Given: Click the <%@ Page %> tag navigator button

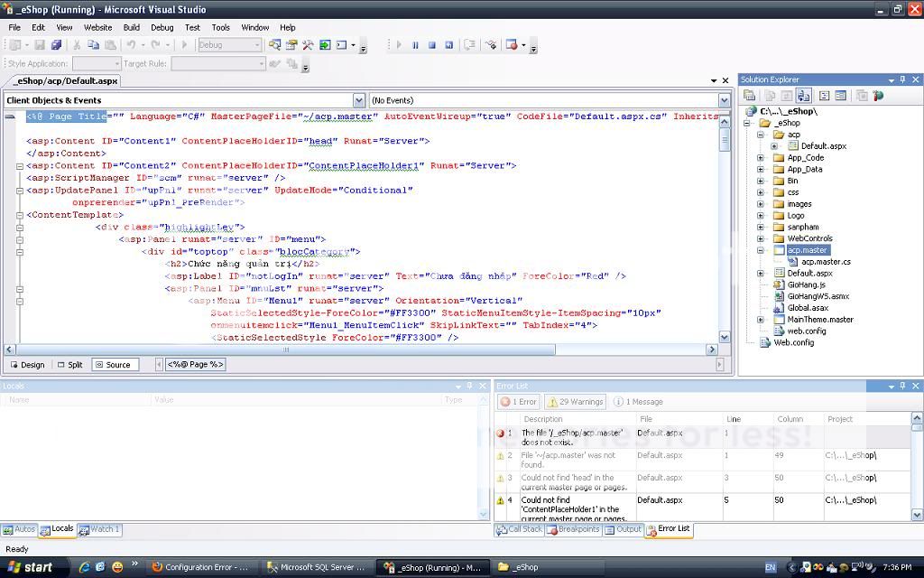Looking at the screenshot, I should click(196, 365).
